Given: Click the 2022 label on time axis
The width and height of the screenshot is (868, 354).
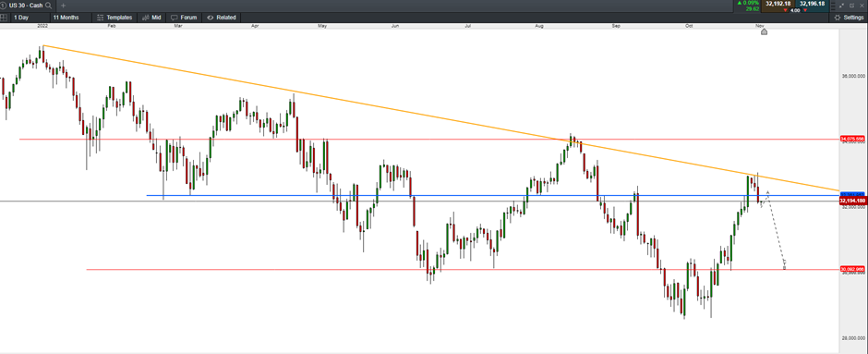Looking at the screenshot, I should 42,26.
